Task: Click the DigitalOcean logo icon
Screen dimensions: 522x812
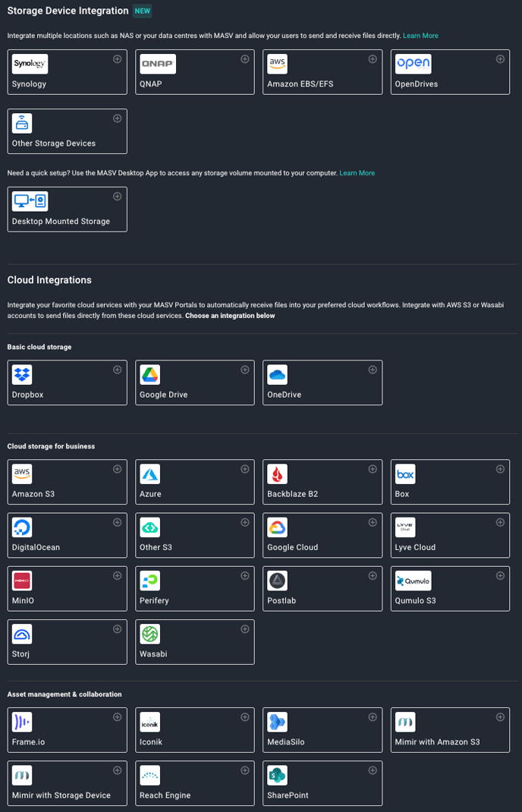Action: (x=22, y=527)
